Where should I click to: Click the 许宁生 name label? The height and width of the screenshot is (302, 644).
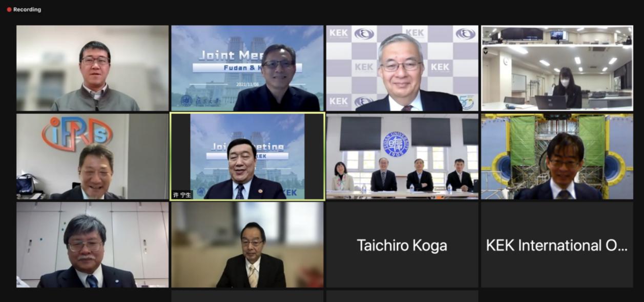pos(182,194)
